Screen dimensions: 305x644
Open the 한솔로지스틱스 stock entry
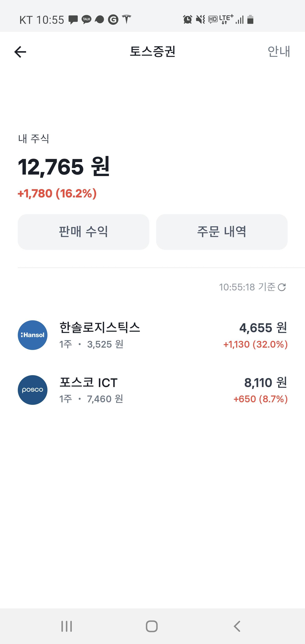tap(100, 328)
